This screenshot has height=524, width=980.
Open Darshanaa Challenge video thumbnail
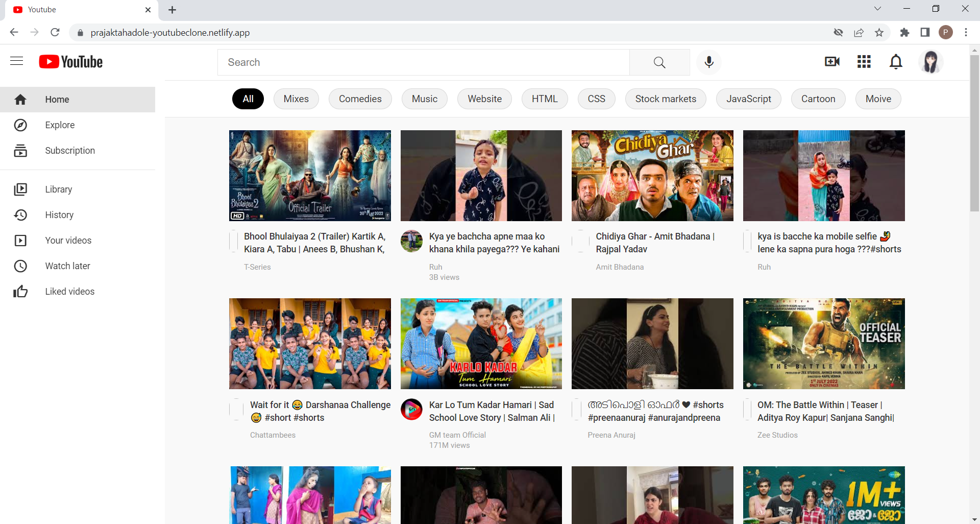[x=310, y=344]
